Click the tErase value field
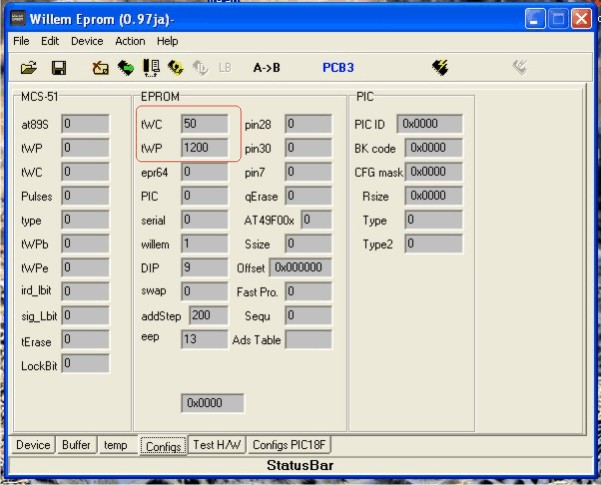The image size is (601, 485). 85,339
